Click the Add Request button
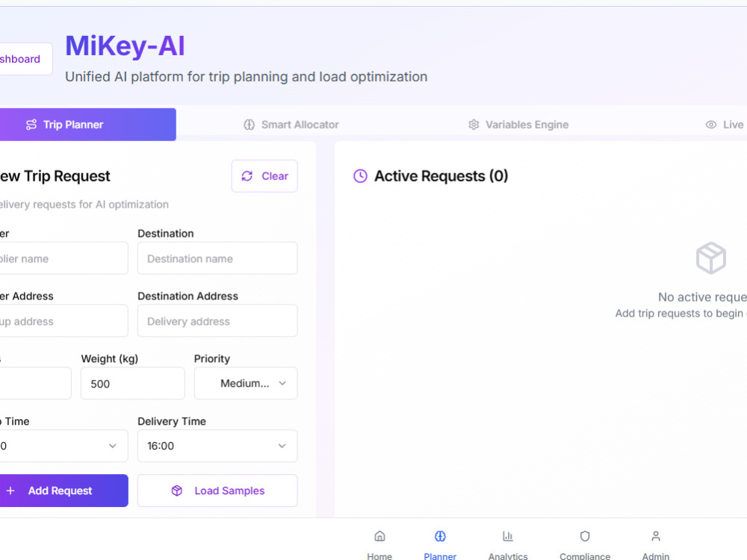747x560 pixels. pyautogui.click(x=63, y=491)
